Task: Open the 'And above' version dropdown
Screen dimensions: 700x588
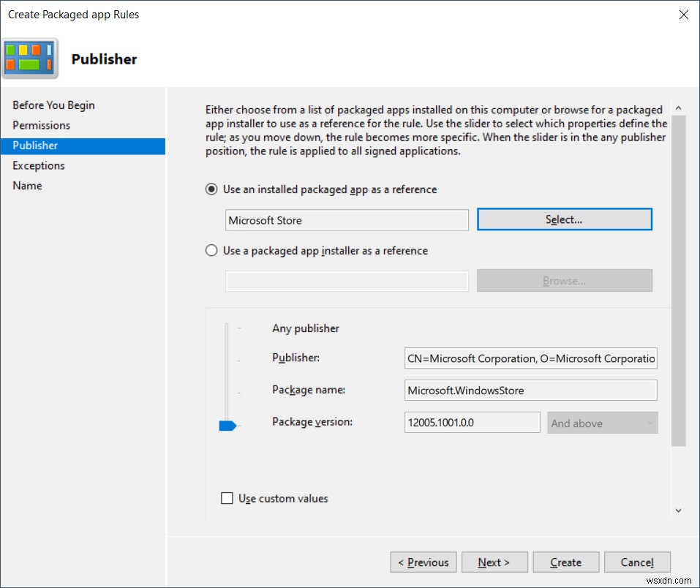Action: [x=601, y=423]
